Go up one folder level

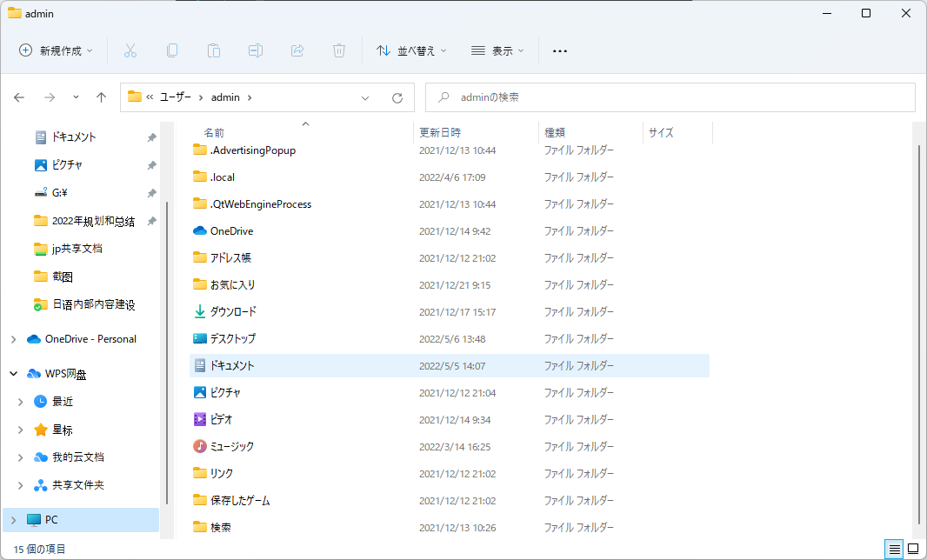click(101, 98)
